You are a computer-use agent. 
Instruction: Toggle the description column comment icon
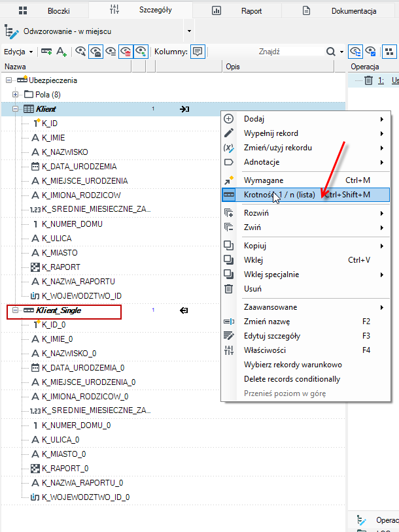pos(198,52)
